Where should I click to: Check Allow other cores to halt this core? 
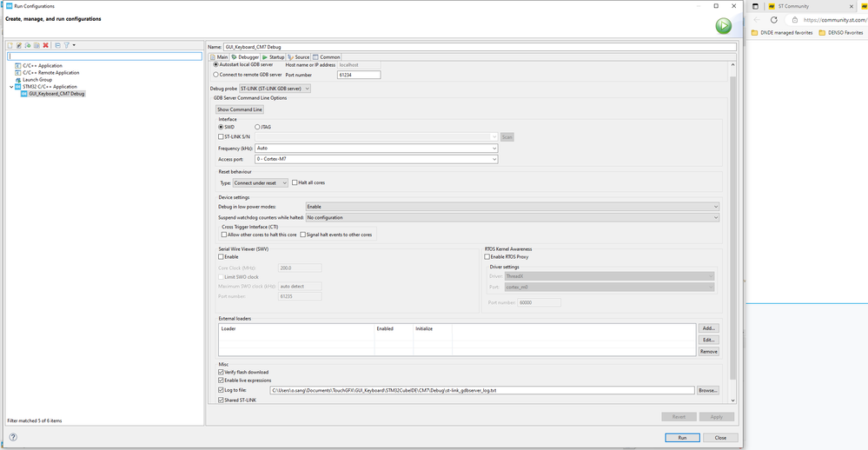tap(223, 235)
